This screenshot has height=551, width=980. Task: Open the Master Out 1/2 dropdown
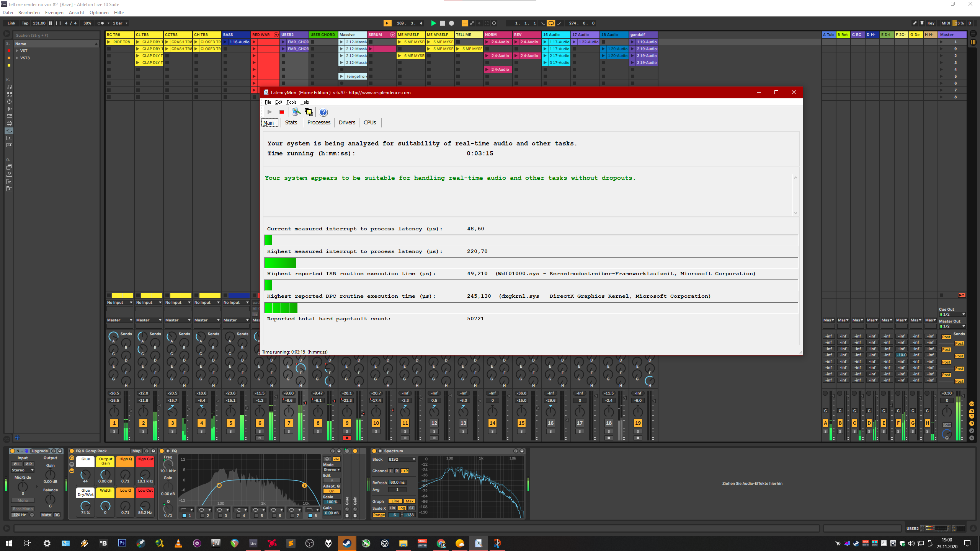click(x=952, y=326)
